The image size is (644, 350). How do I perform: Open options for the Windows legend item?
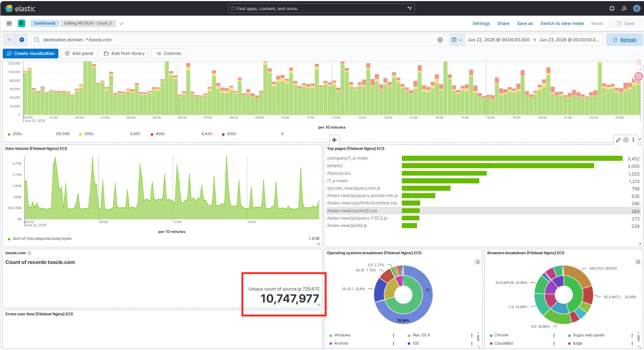click(393, 335)
